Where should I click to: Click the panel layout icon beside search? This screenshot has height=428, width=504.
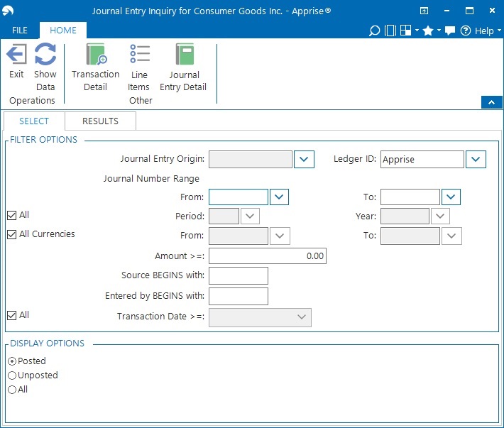tap(390, 31)
